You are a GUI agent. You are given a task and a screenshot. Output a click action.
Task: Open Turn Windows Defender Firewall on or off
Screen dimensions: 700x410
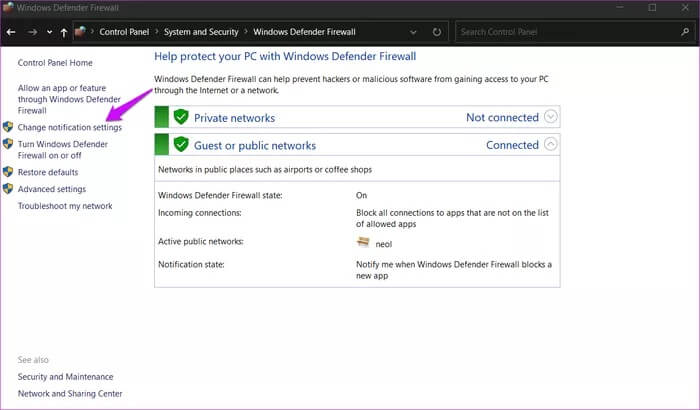pyautogui.click(x=62, y=150)
